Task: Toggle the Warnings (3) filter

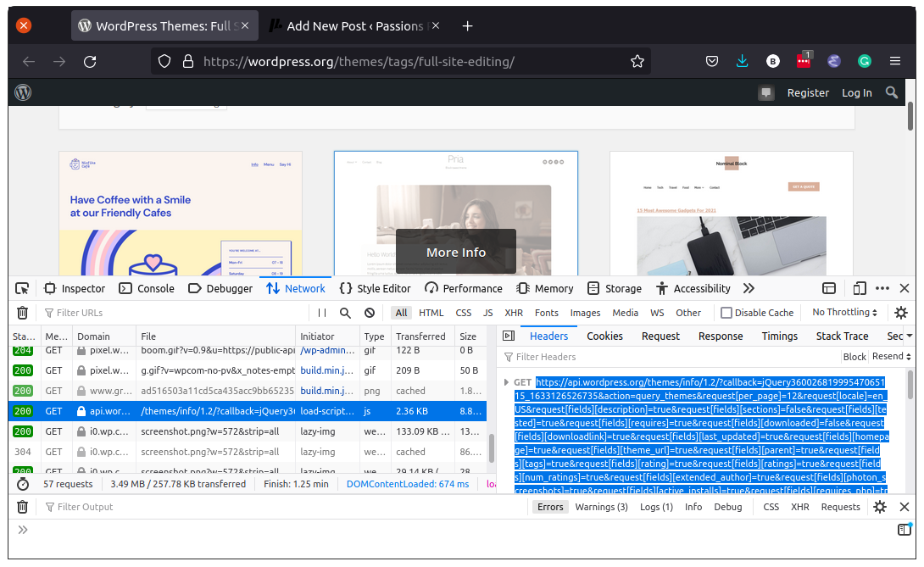Action: (x=601, y=507)
